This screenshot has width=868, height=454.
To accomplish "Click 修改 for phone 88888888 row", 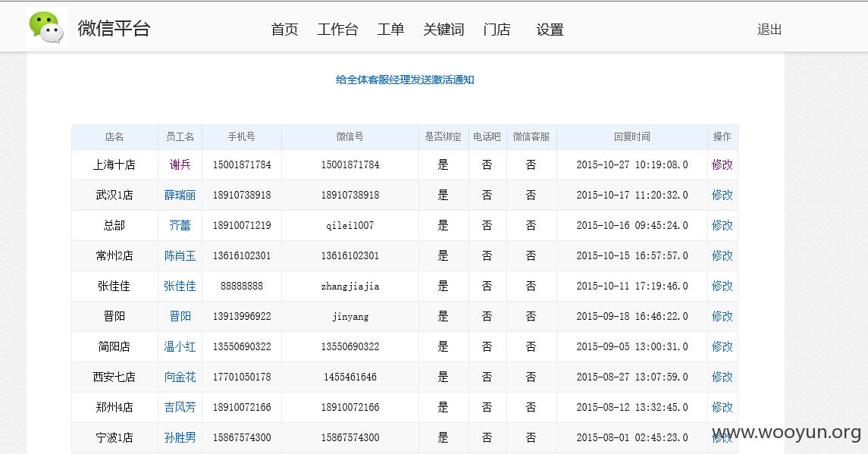I will click(x=722, y=286).
